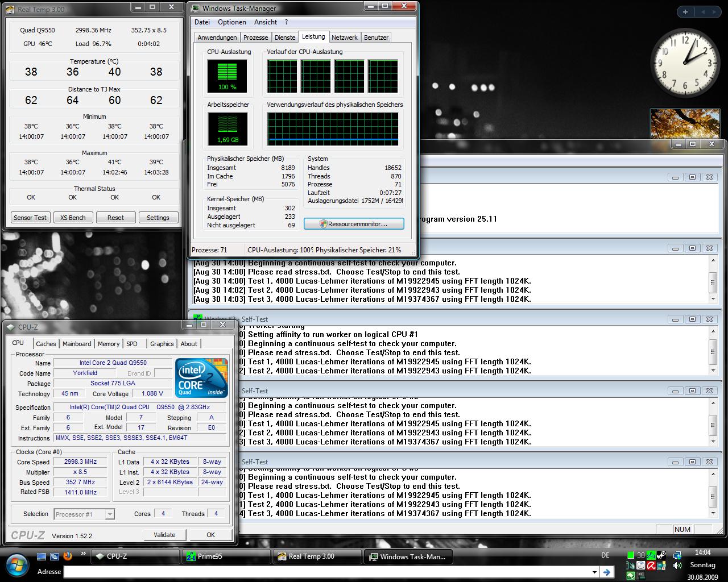Switch to CPU-Z Caches tab
This screenshot has height=582, width=728.
click(46, 344)
